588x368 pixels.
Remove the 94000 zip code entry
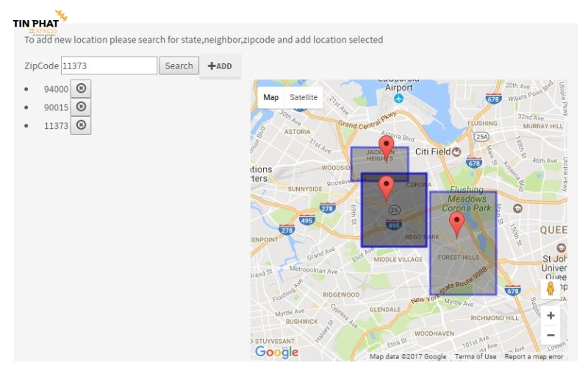click(x=81, y=88)
